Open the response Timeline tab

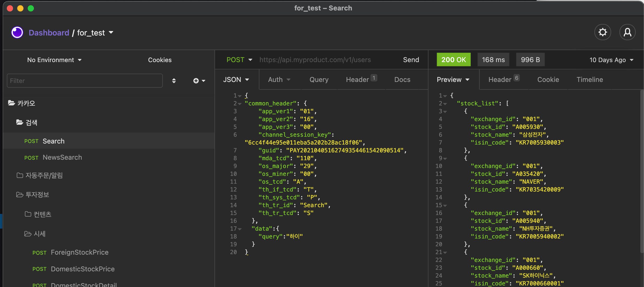[x=589, y=80]
